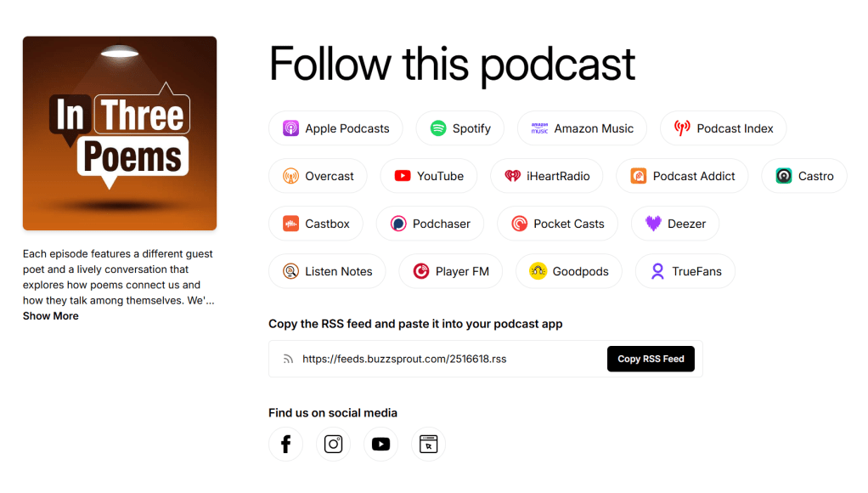This screenshot has width=868, height=493.
Task: Follow the podcast on Spotify
Action: pos(460,128)
